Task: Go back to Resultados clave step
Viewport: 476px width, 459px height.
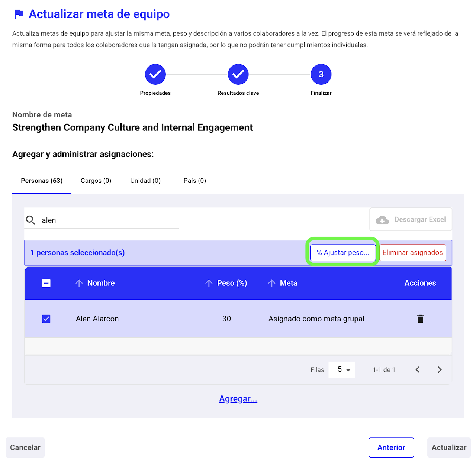Action: pos(238,74)
